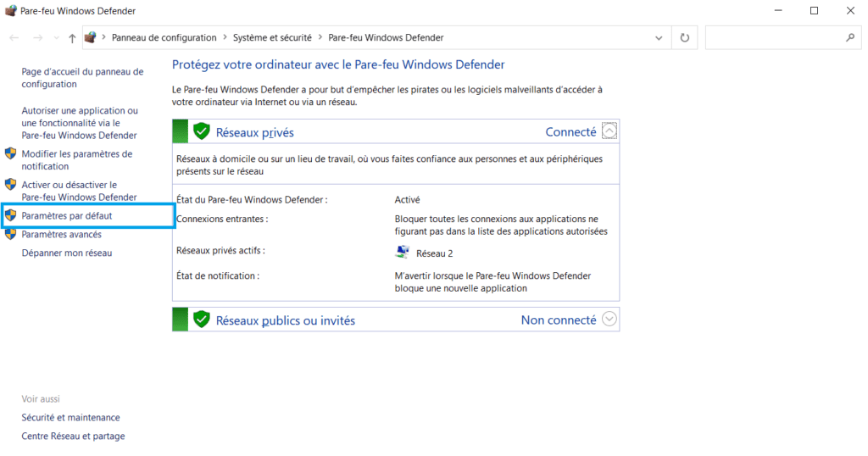The image size is (868, 456).
Task: Open Centre Réseau et partage
Action: coord(73,436)
